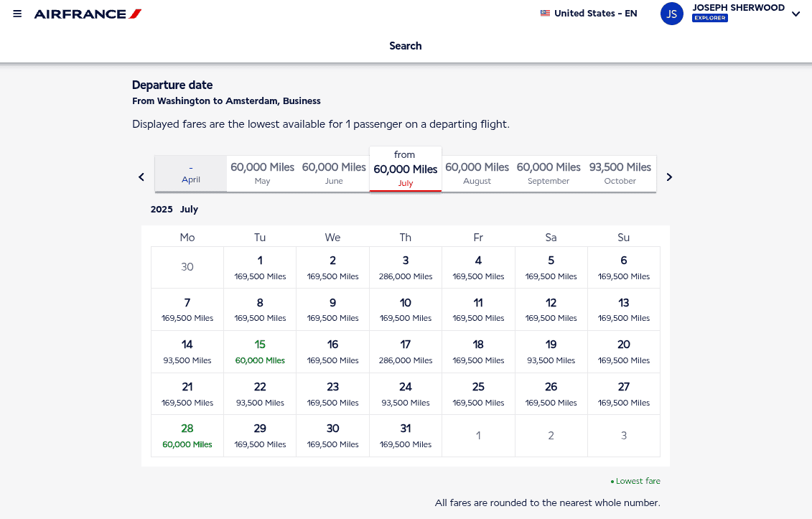
Task: Click the Explorer status badge
Action: (709, 17)
